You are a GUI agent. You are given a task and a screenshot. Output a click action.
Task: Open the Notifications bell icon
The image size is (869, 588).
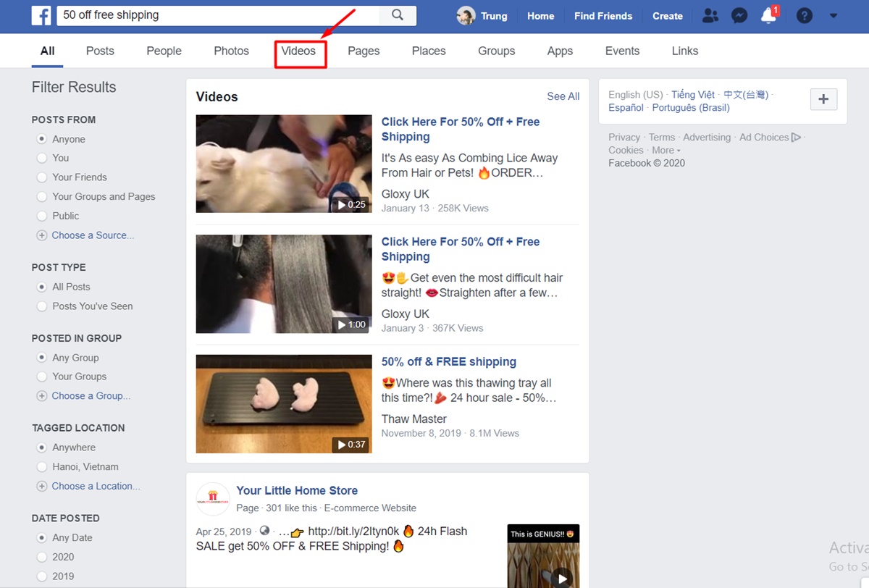(x=768, y=16)
